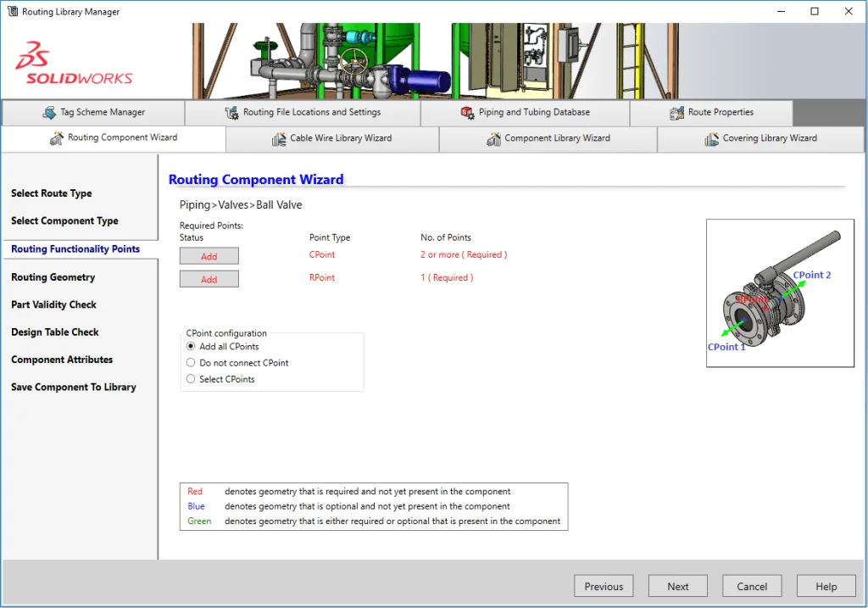Click the Piping and Tubing Database icon
Screen dimensions: 868x608
coord(467,113)
